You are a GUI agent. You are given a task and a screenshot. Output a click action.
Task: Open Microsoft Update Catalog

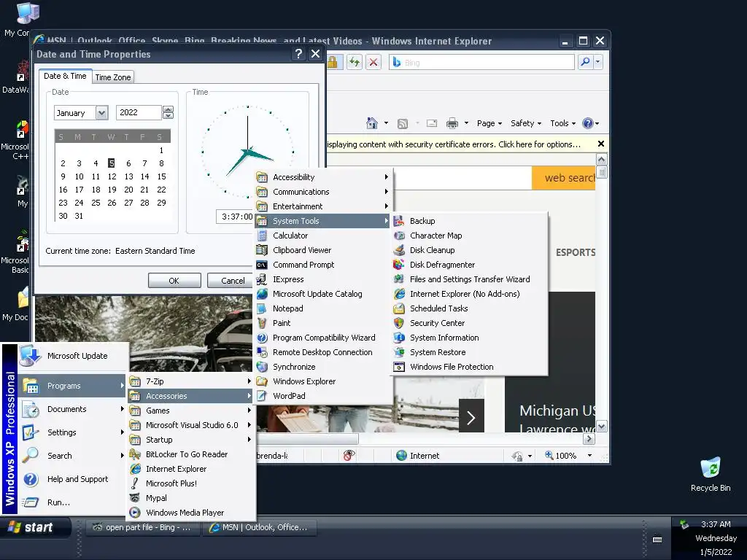pos(322,294)
